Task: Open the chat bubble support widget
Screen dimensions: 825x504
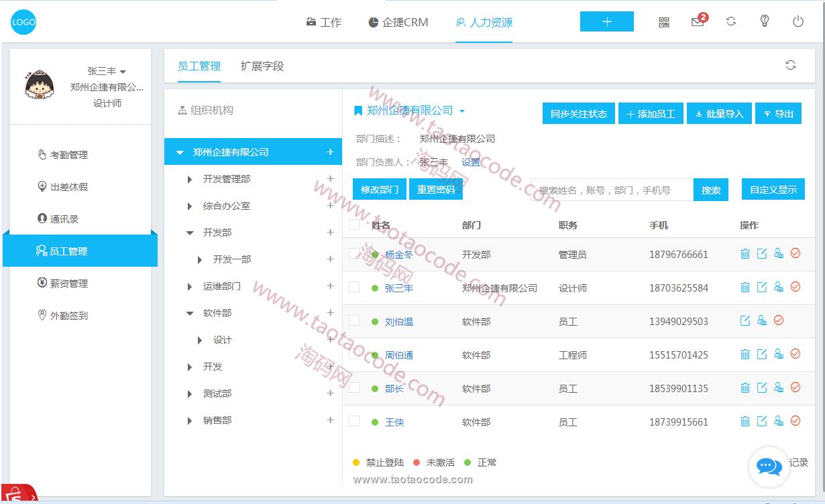Action: click(769, 466)
